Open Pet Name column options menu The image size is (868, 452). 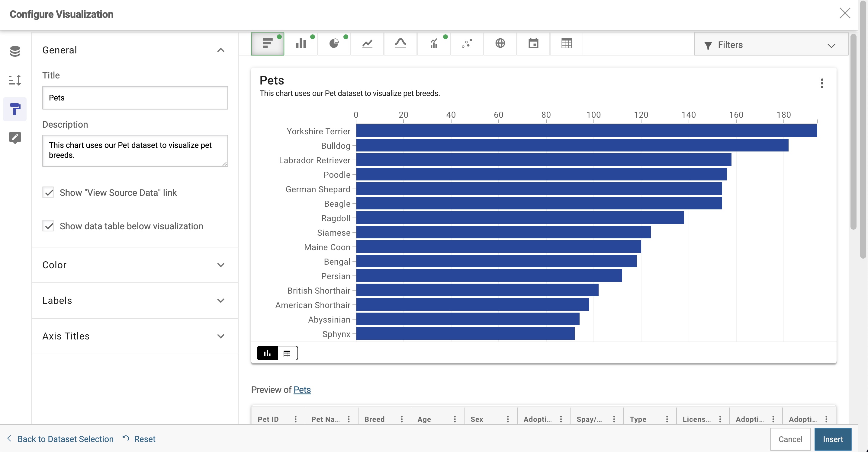tap(349, 419)
